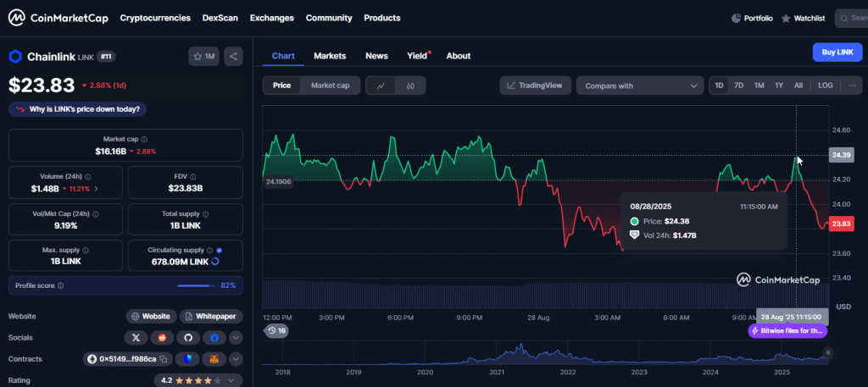This screenshot has height=387, width=868.
Task: Click the Total supply info icon
Action: (206, 214)
